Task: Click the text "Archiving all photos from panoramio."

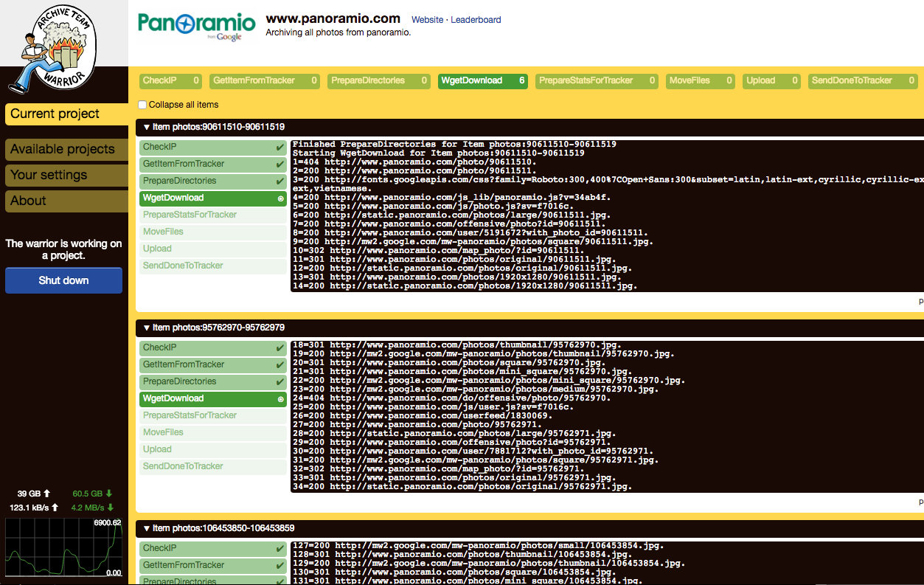Action: pyautogui.click(x=338, y=32)
